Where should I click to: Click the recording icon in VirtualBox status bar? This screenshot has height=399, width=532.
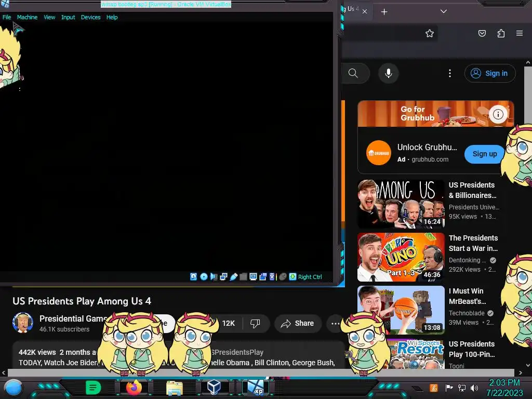click(263, 277)
